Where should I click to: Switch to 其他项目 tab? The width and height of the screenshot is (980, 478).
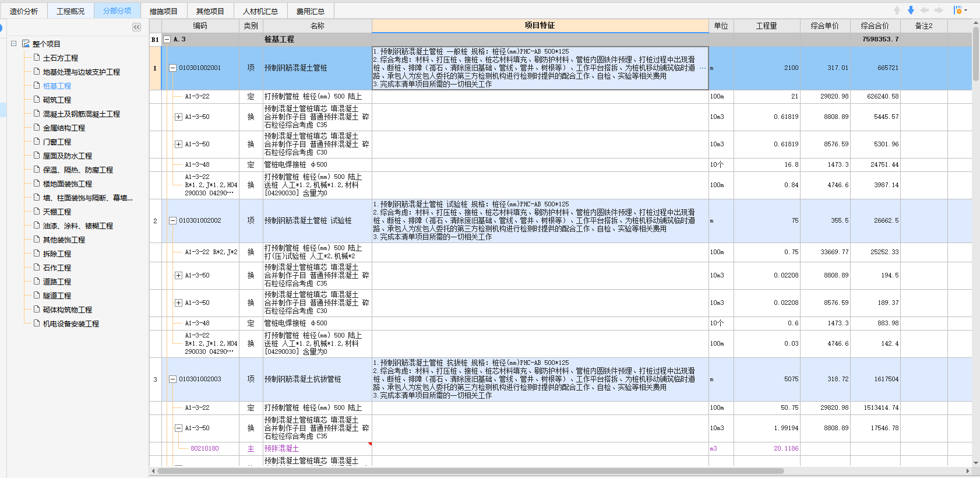click(x=210, y=11)
